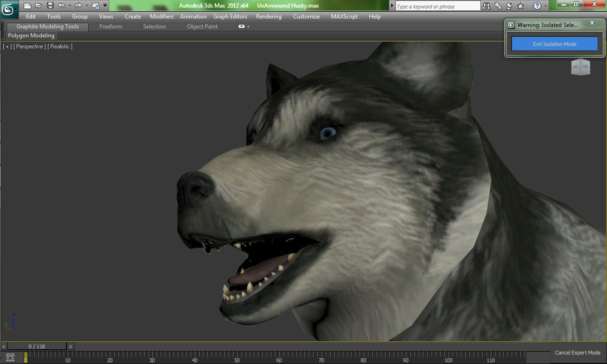Open the Animation menu
The width and height of the screenshot is (607, 364).
pos(193,16)
